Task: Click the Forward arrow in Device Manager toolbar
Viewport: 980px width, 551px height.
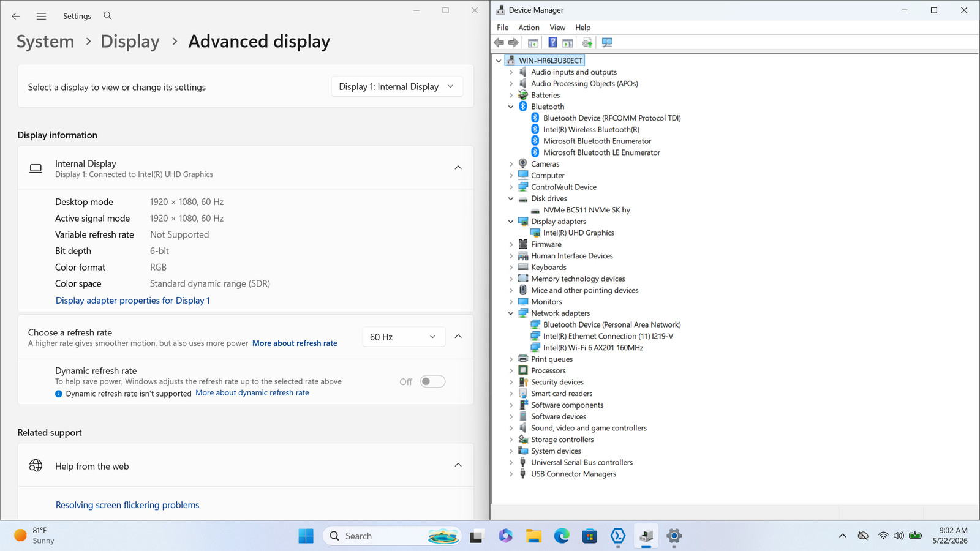Action: pos(513,42)
